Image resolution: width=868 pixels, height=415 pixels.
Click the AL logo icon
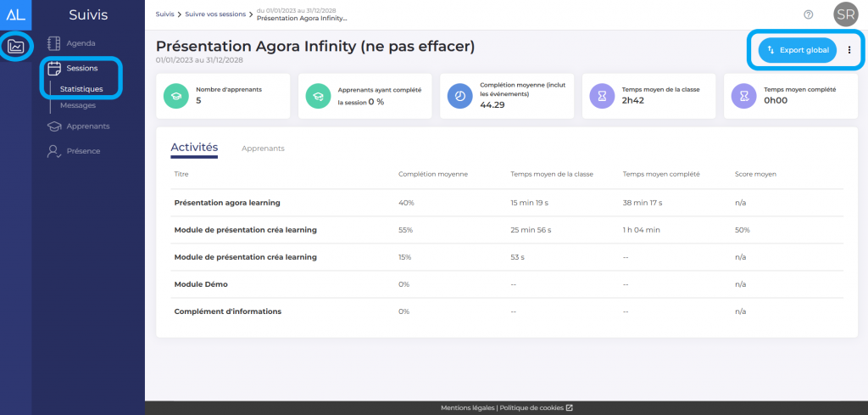(x=15, y=14)
